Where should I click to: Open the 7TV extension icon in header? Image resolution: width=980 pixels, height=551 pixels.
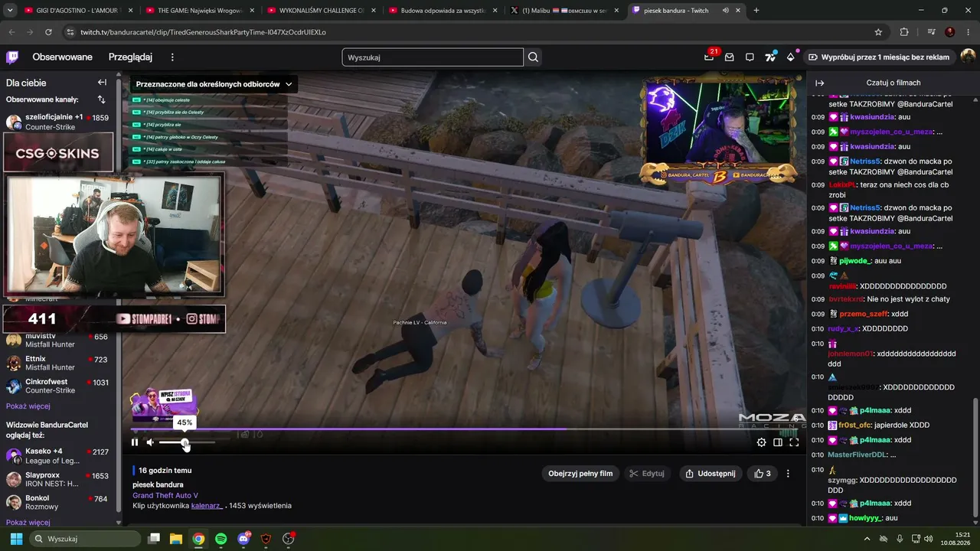click(770, 57)
